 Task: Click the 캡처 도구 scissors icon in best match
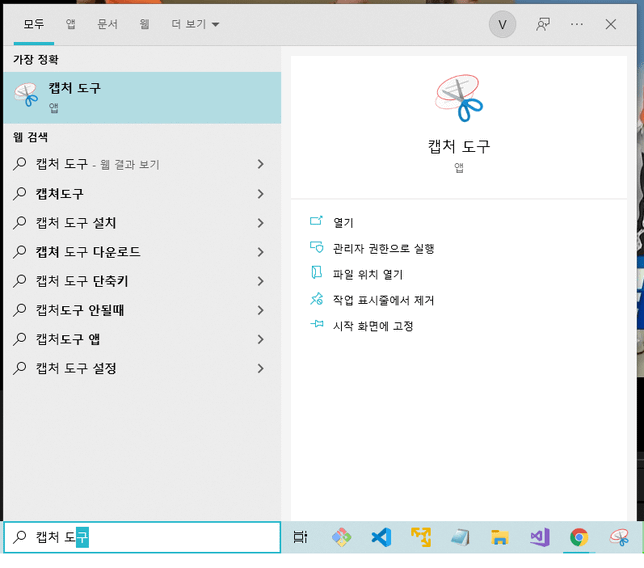[26, 95]
